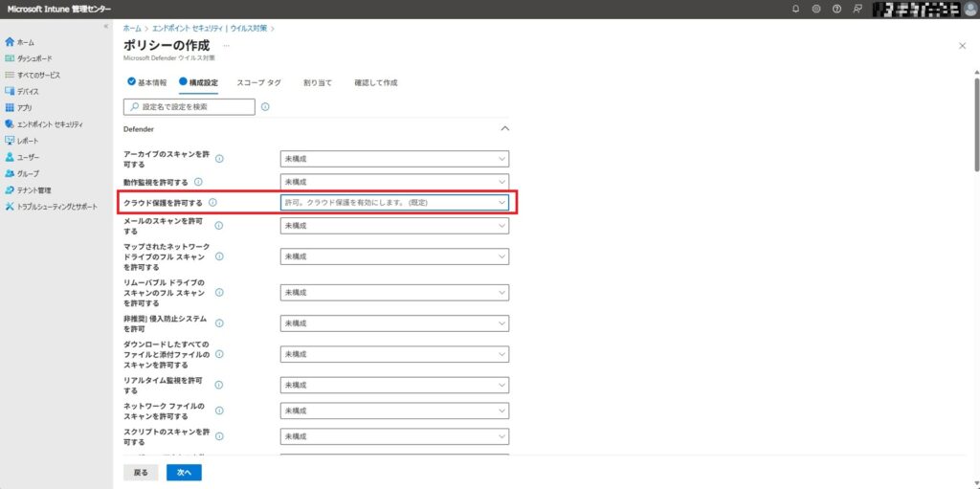980x489 pixels.
Task: Click the ホーム breadcrumb link
Action: 131,29
